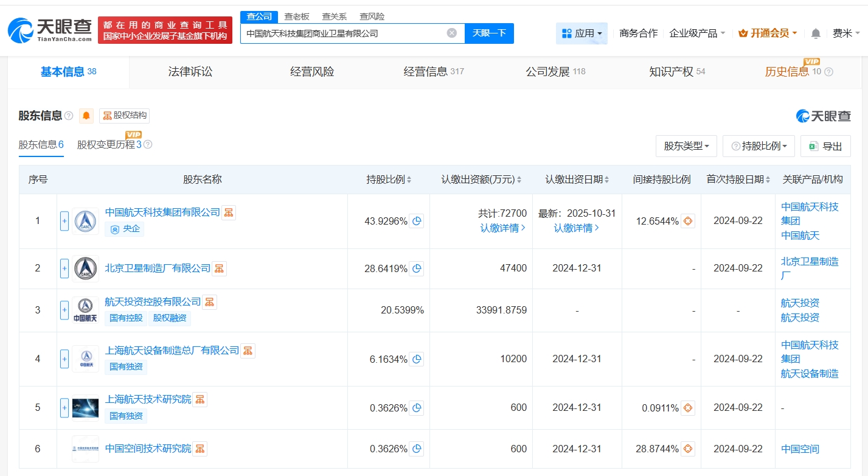Show pie chart for the 43.9296% shareholding
Image resolution: width=868 pixels, height=476 pixels.
click(x=417, y=221)
